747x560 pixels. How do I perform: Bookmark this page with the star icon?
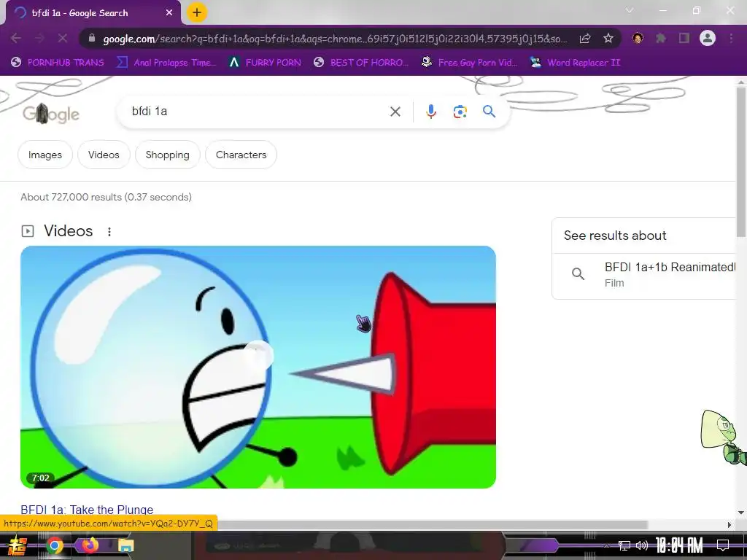(x=608, y=38)
